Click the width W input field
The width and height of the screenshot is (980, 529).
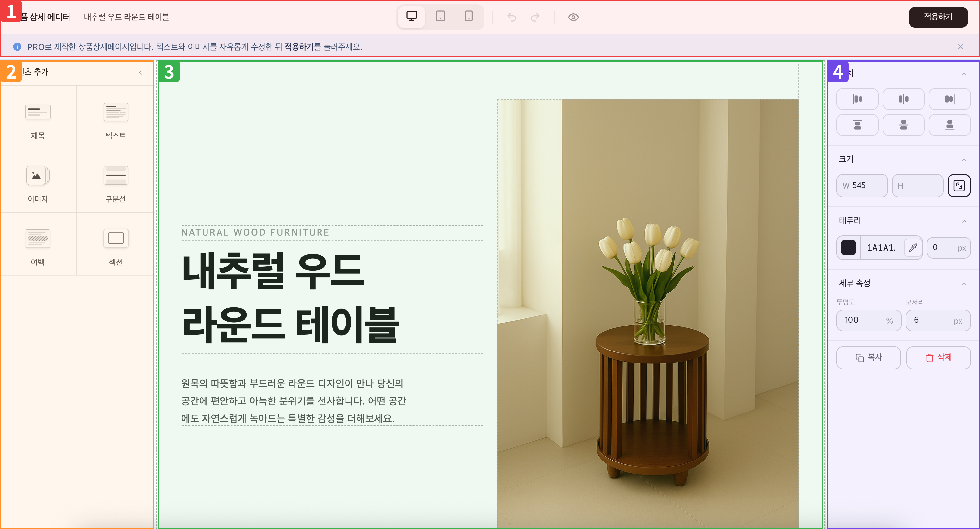point(862,186)
